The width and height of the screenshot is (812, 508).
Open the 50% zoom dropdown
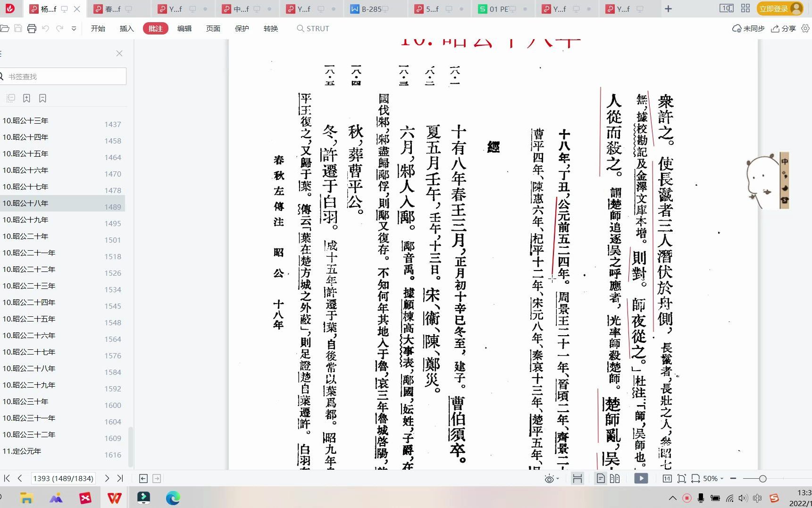point(713,479)
